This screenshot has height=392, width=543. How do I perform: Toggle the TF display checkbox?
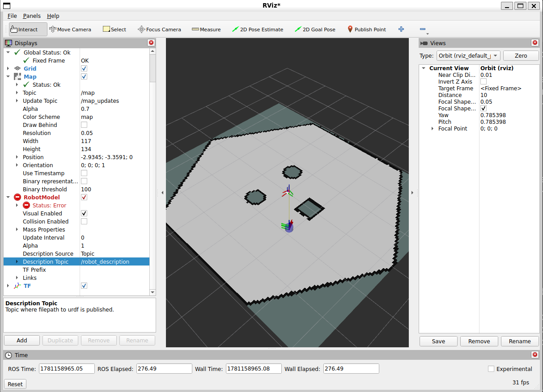(x=84, y=286)
